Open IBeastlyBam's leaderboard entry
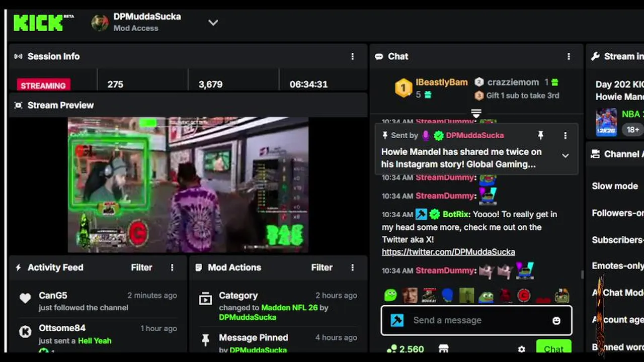The width and height of the screenshot is (644, 362). point(441,82)
